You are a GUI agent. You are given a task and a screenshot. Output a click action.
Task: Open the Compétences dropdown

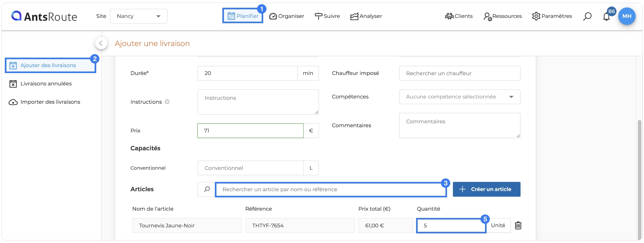(460, 97)
